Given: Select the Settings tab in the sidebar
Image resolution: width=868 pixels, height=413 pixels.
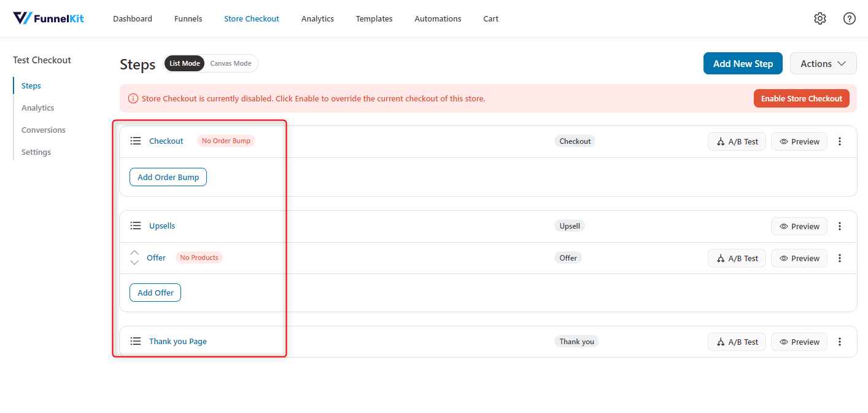Looking at the screenshot, I should pos(36,152).
